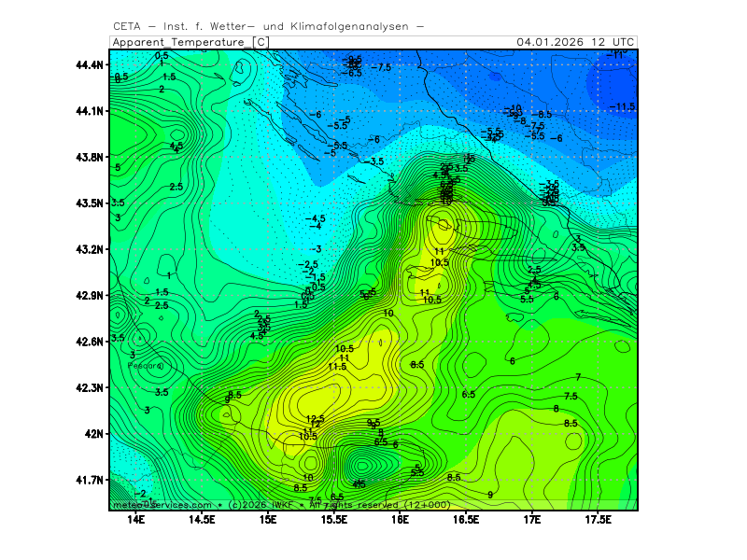Screen dimensions: 747x560
Task: Click the 0.5 contour label at top left
Action: (162, 56)
